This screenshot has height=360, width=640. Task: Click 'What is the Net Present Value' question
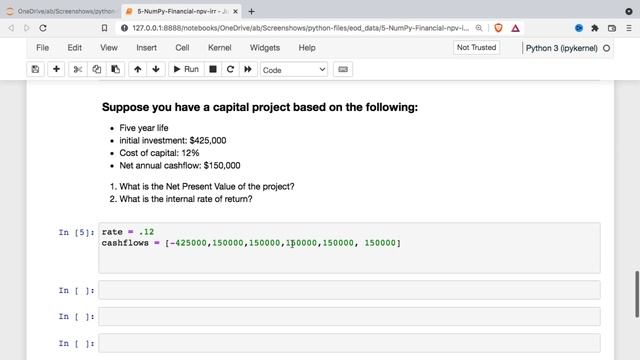point(207,187)
